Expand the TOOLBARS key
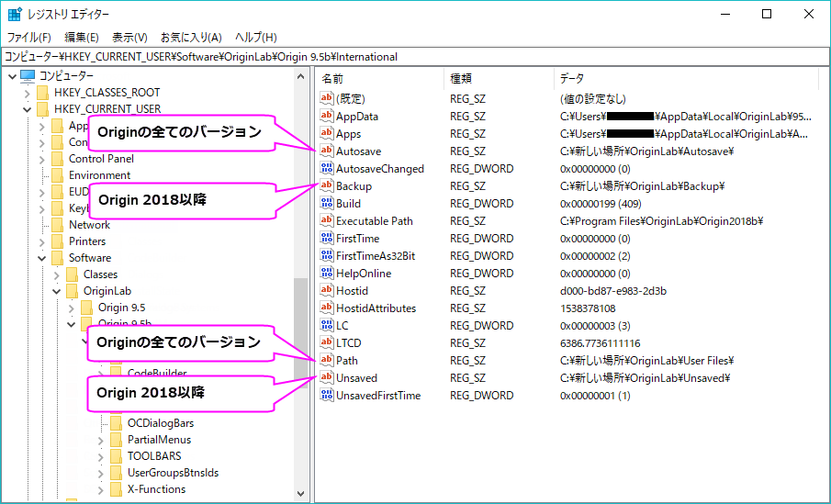831x504 pixels. pos(101,456)
